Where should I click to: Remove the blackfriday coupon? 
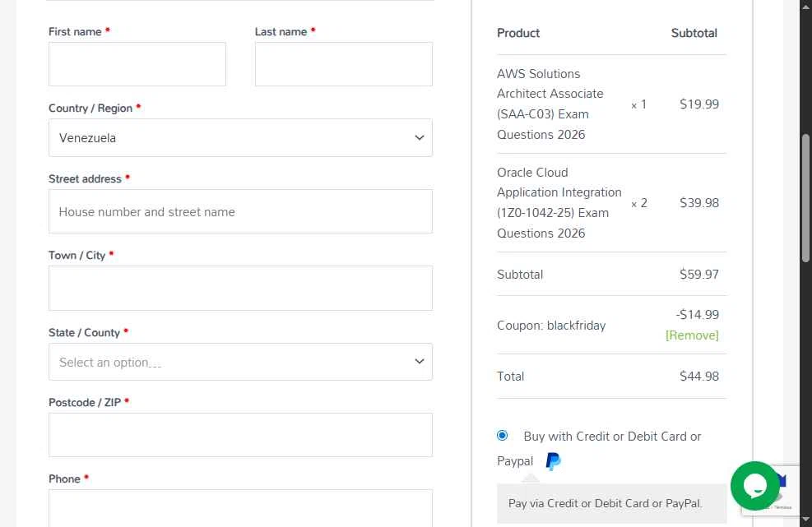[x=692, y=335]
